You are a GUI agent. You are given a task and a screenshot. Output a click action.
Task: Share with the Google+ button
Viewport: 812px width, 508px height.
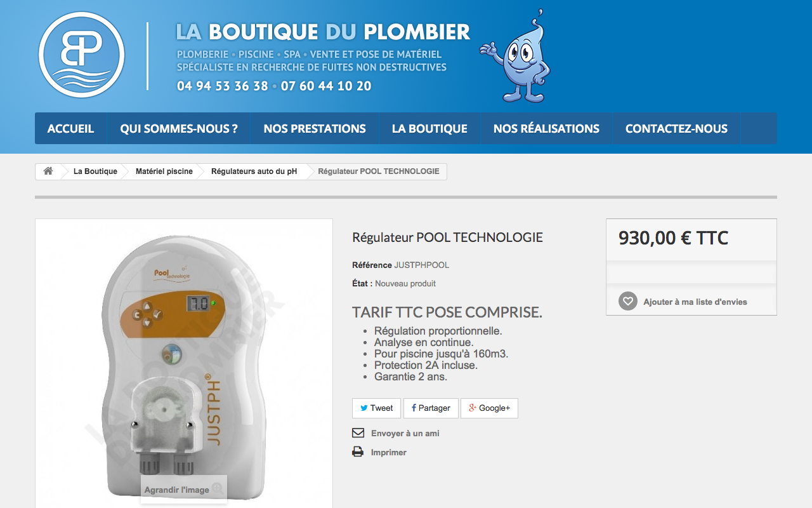(x=489, y=408)
